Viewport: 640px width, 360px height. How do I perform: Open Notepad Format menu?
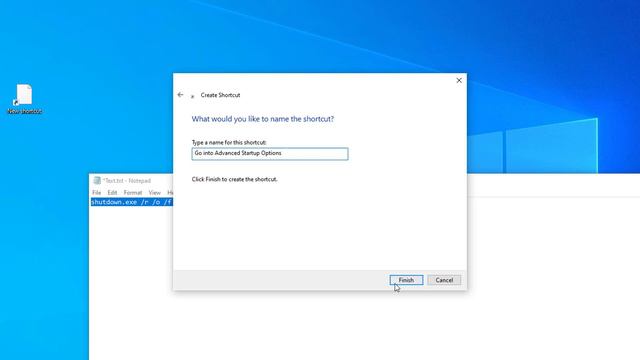coord(133,192)
